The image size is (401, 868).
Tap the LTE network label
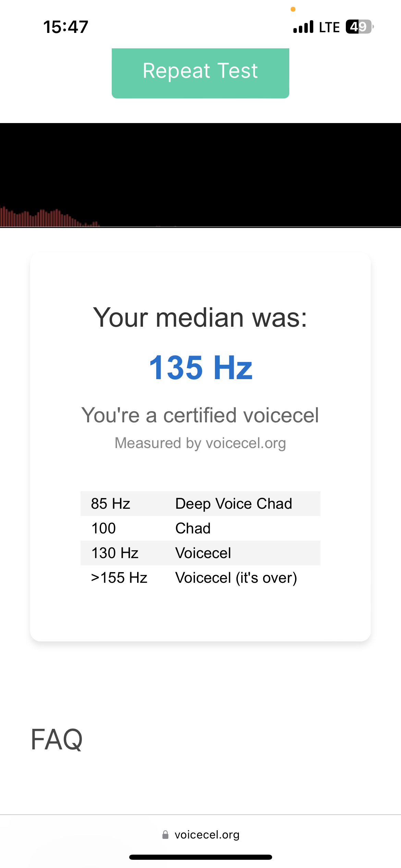(329, 27)
